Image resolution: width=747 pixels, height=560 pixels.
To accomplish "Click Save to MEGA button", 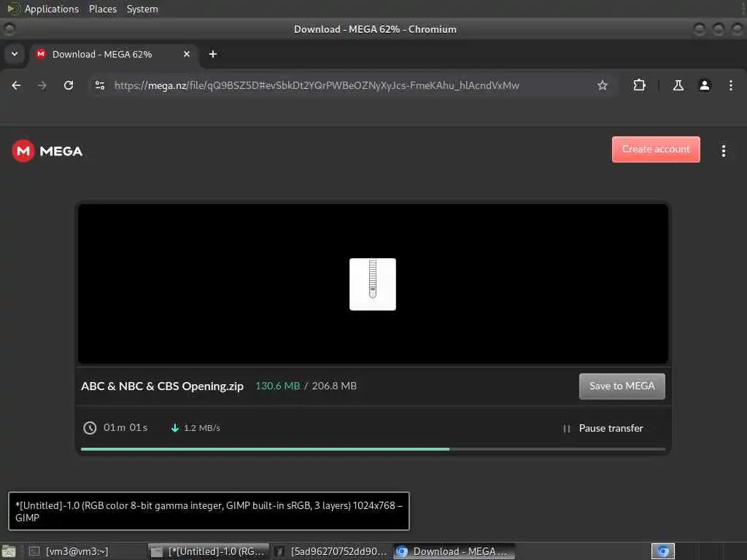I will 622,386.
